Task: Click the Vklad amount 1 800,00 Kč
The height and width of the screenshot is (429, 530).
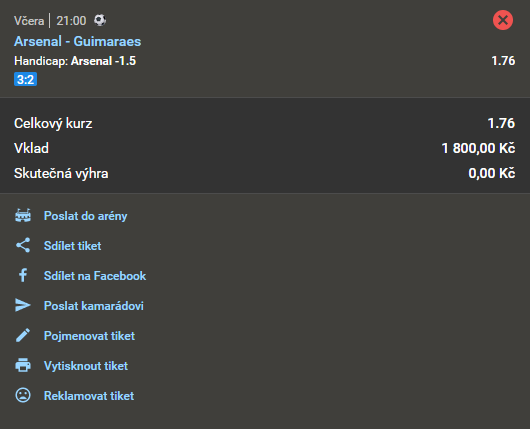Action: (478, 148)
